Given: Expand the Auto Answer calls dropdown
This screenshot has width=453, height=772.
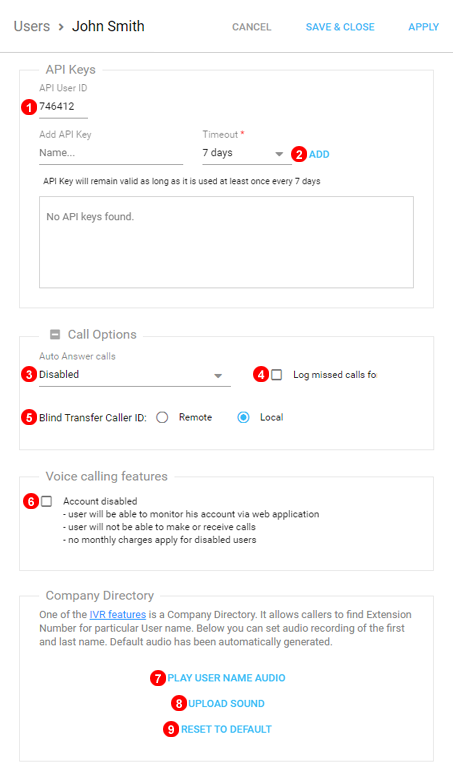Looking at the screenshot, I should point(134,375).
